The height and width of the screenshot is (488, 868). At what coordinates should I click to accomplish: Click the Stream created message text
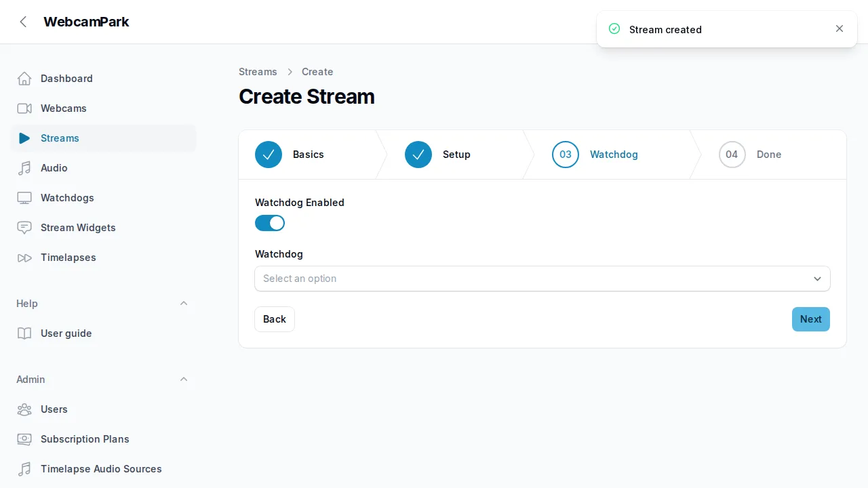click(665, 30)
